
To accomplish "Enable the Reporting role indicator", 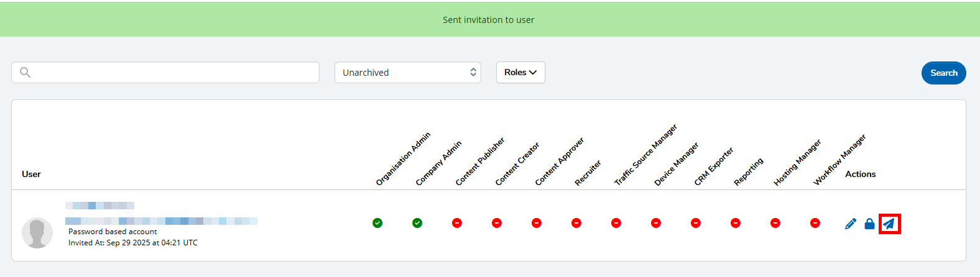I will (x=736, y=223).
